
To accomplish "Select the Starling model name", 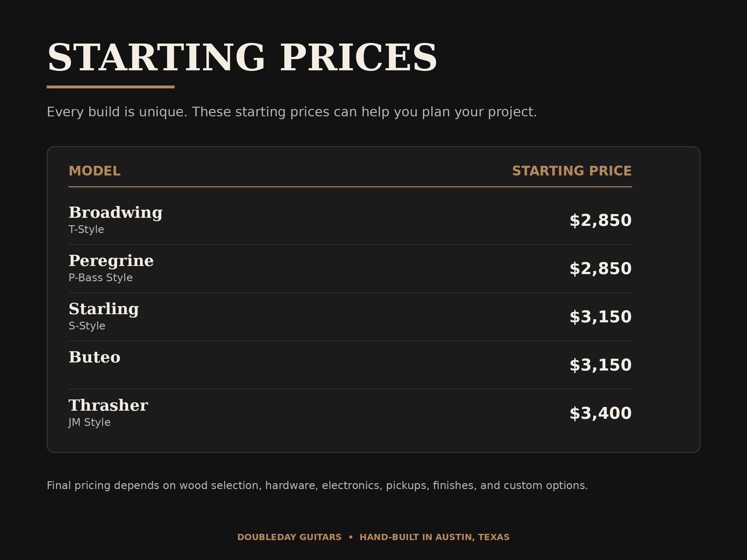I will click(x=104, y=309).
